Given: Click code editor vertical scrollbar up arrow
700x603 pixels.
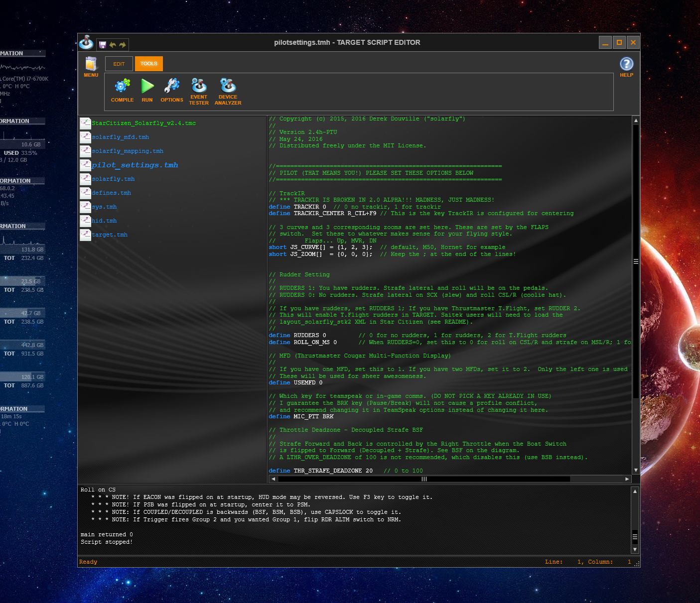Looking at the screenshot, I should [x=636, y=121].
